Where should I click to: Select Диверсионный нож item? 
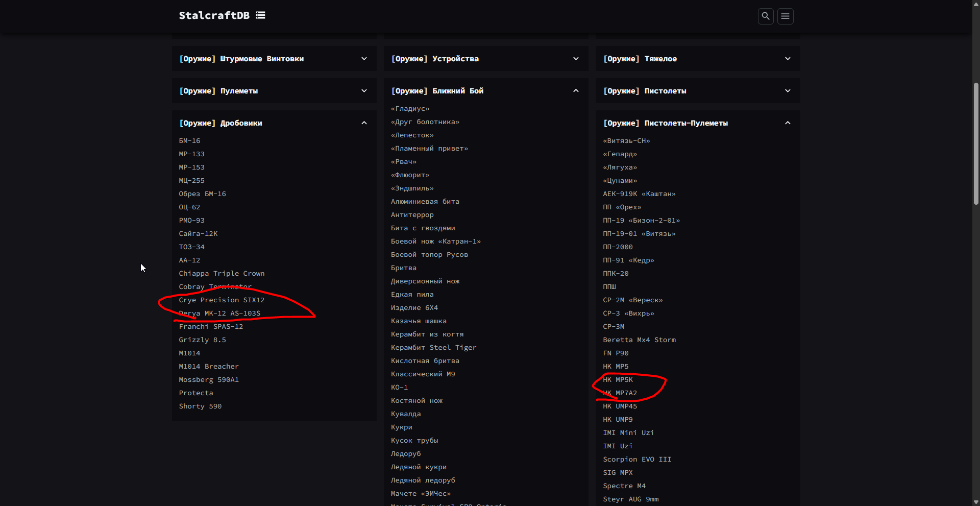tap(425, 281)
